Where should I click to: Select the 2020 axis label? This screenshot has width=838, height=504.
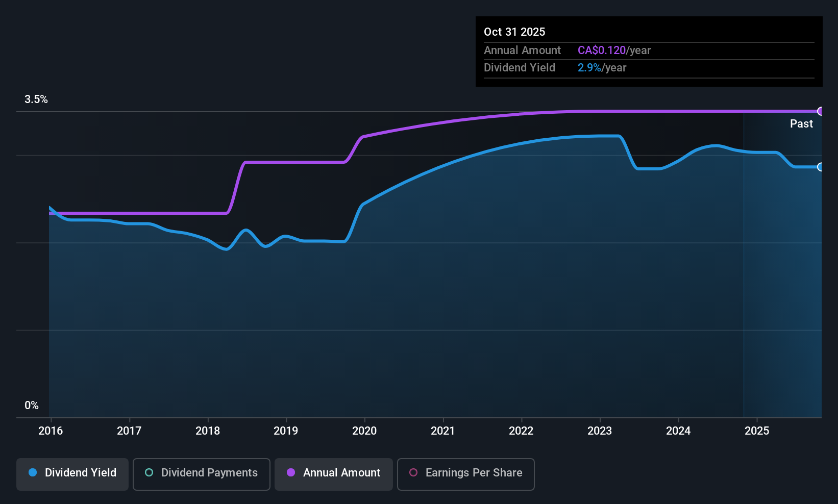tap(364, 431)
